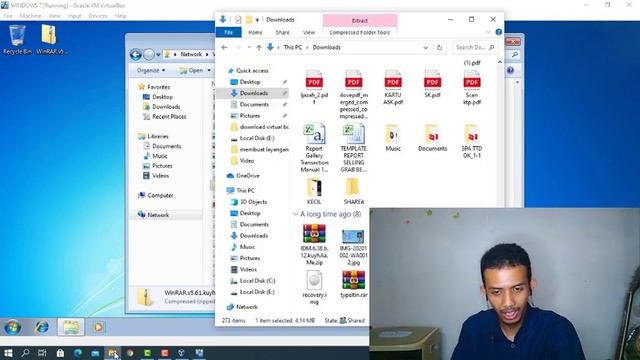Select the IDM.6.38 zip archive
The image size is (640, 360).
(x=314, y=244)
